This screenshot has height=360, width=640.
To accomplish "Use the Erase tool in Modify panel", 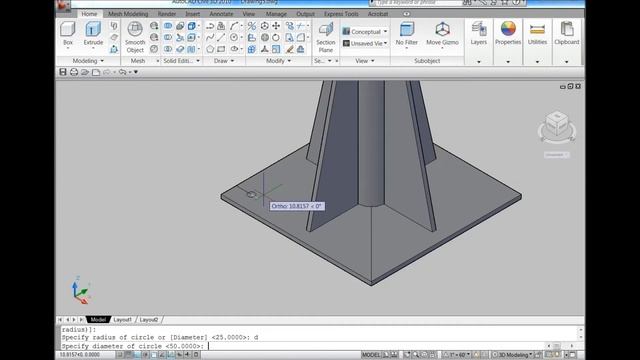I will (289, 49).
